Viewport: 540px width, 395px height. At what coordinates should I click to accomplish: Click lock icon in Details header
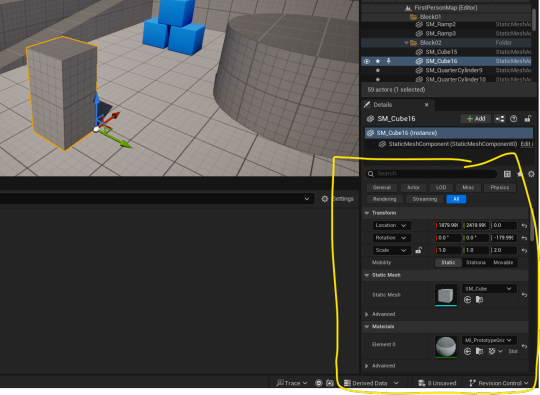(527, 119)
